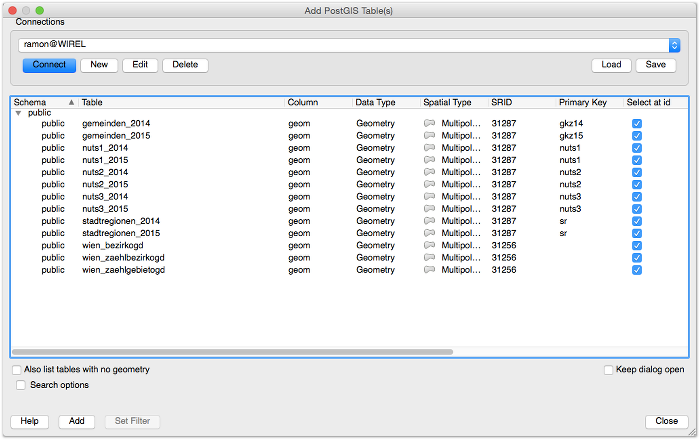Click the horizontal scrollbar of table list
The height and width of the screenshot is (440, 700).
pos(233,352)
